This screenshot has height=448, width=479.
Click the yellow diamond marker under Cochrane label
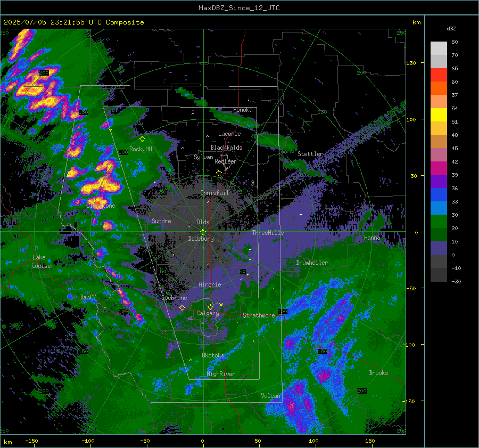tap(182, 307)
